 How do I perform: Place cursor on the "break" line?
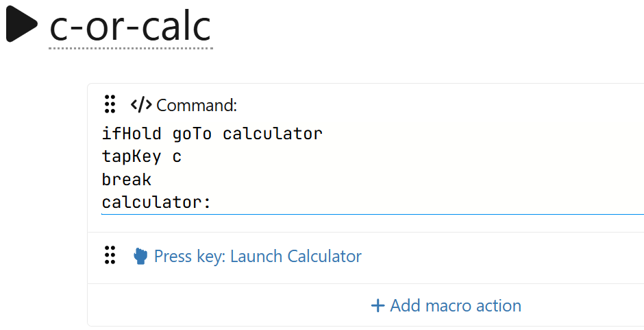click(x=127, y=180)
